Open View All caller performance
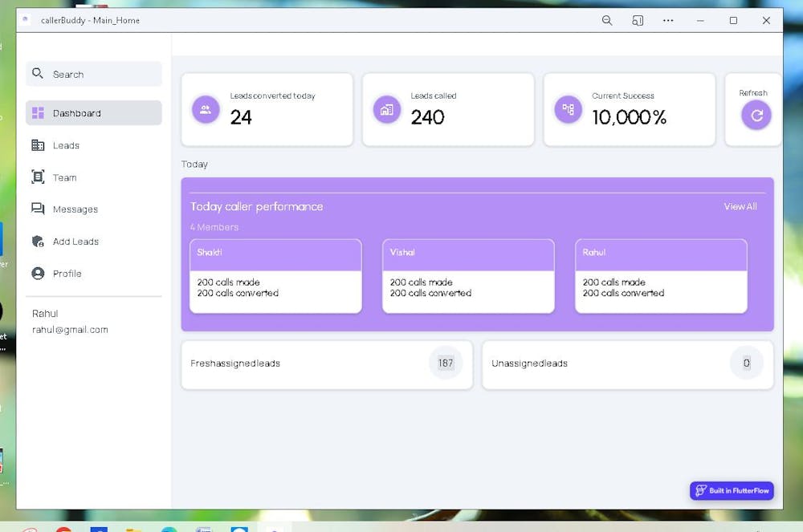Screen dimensions: 803x532 [x=740, y=207]
